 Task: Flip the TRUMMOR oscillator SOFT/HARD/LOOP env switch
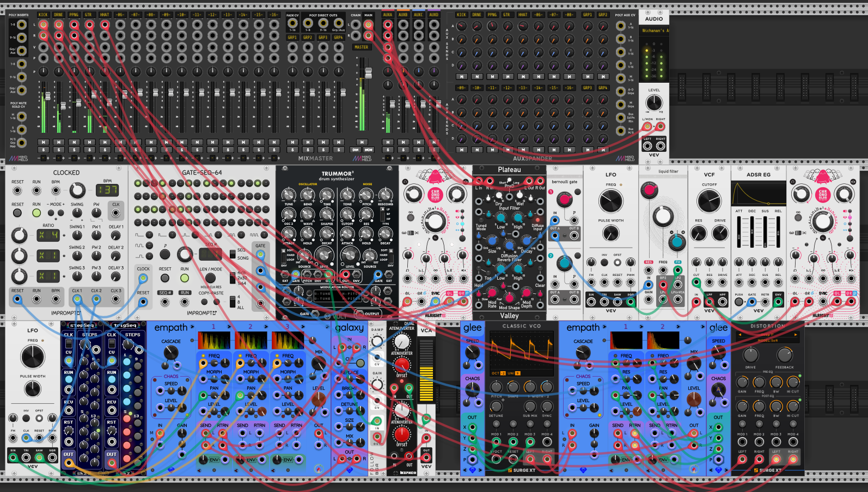[x=283, y=255]
